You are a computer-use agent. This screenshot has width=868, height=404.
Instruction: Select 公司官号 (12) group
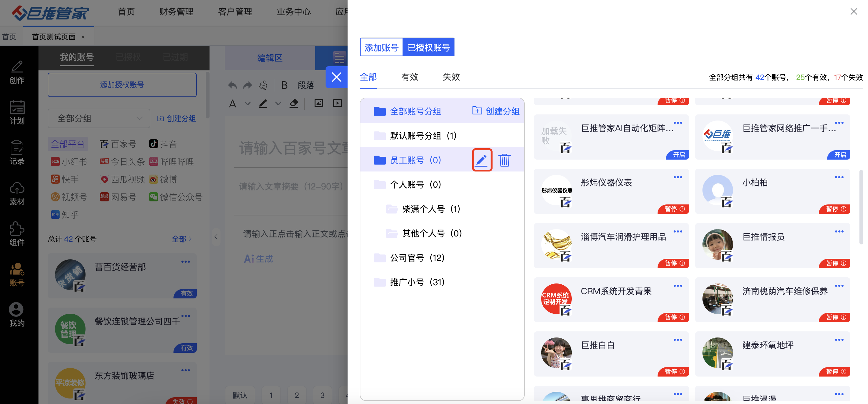[442, 258]
